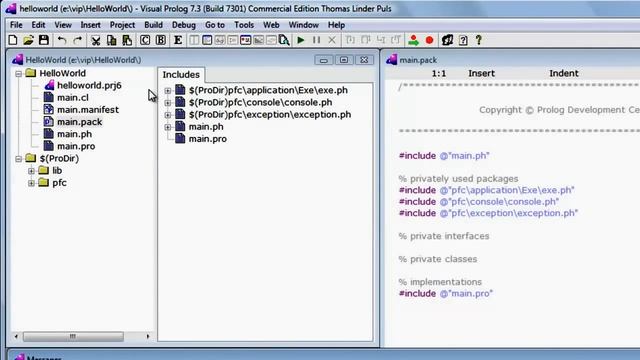640x360 pixels.
Task: Click the blue window icon right of New project
Action: pos(207,40)
